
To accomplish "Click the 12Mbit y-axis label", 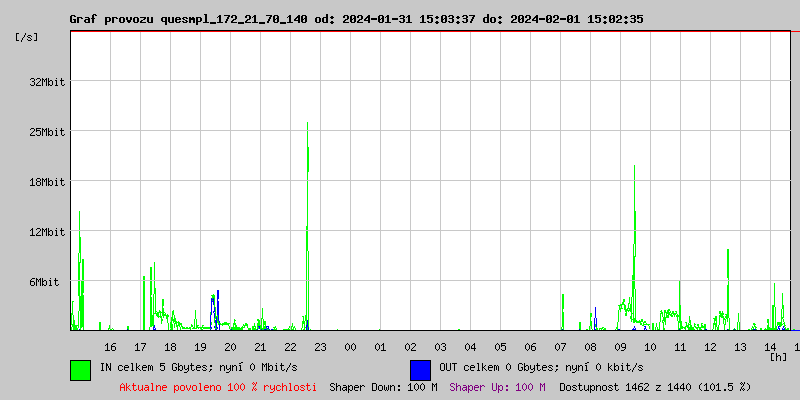I will point(46,232).
